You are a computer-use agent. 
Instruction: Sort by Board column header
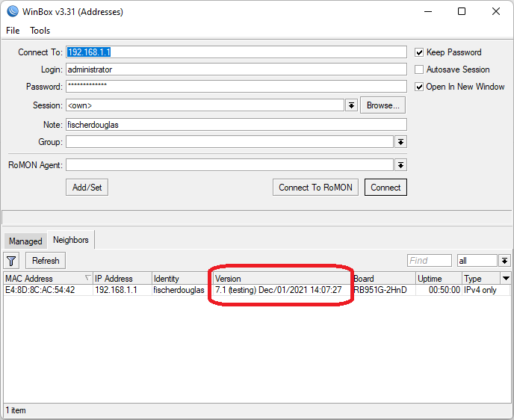pos(384,278)
